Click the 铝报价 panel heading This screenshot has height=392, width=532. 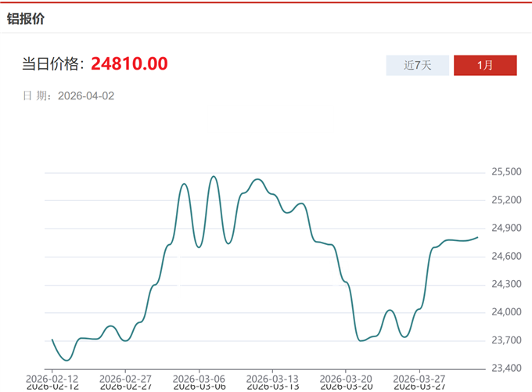pos(26,19)
